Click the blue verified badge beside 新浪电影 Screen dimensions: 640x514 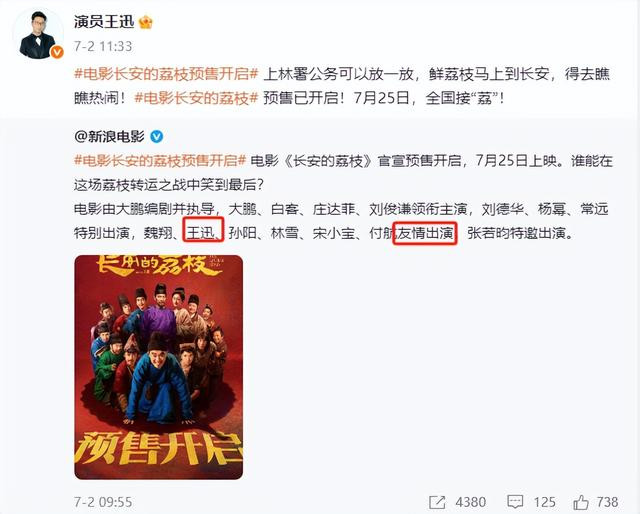[157, 136]
